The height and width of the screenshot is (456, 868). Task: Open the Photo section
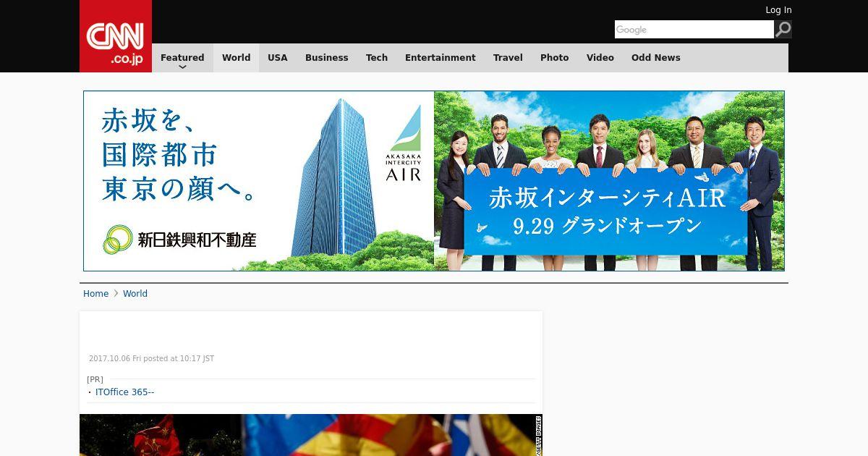pyautogui.click(x=555, y=58)
